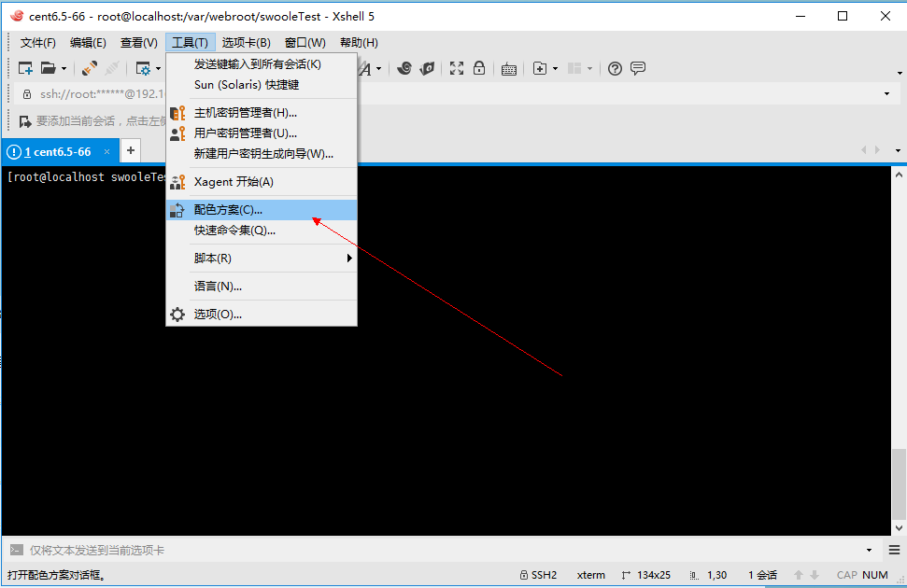Screen dimensions: 907x588
Task: Select Xagent 开始(A)
Action: coord(262,182)
